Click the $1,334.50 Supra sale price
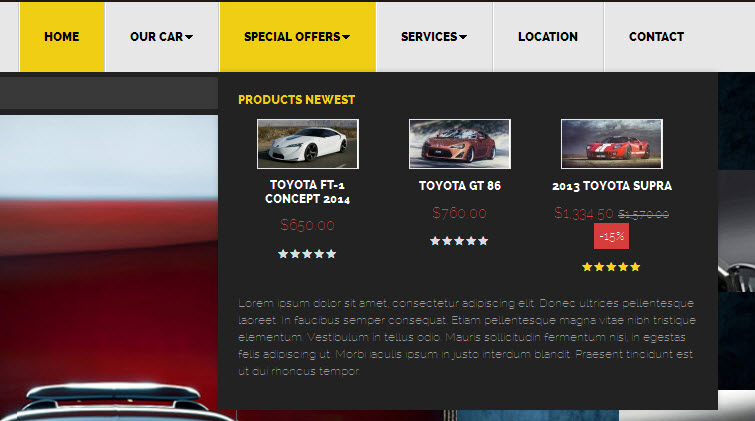The width and height of the screenshot is (755, 421). [x=584, y=213]
